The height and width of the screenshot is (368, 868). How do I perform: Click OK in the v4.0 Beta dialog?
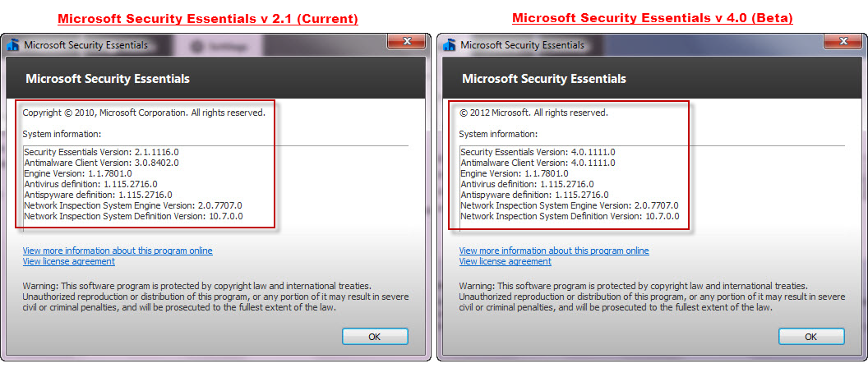[x=811, y=337]
